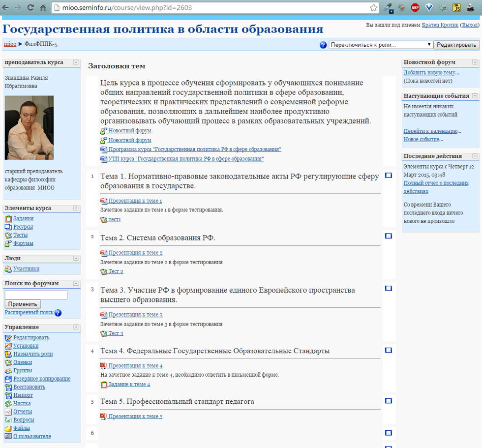Show only topic 5 via square toggle
482x448 pixels.
tap(389, 401)
